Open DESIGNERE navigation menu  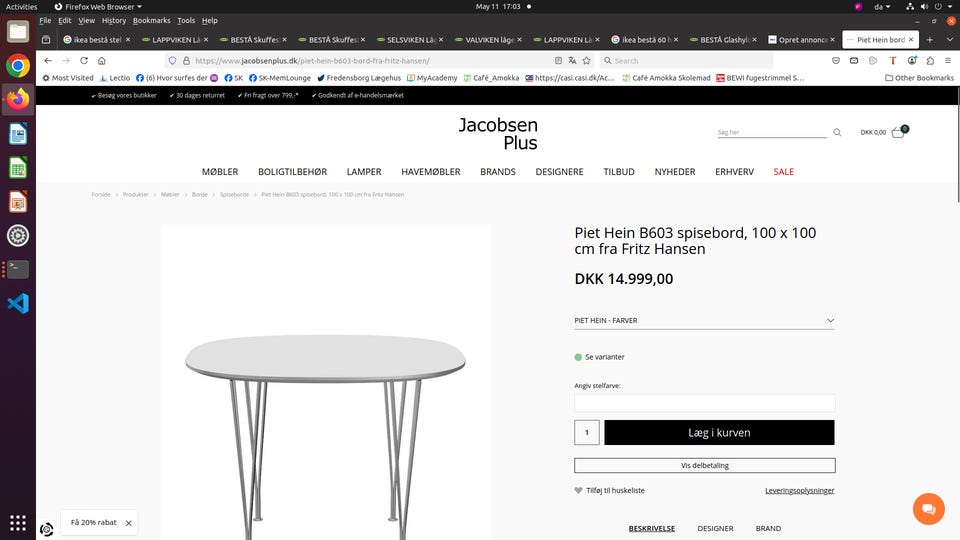(560, 172)
